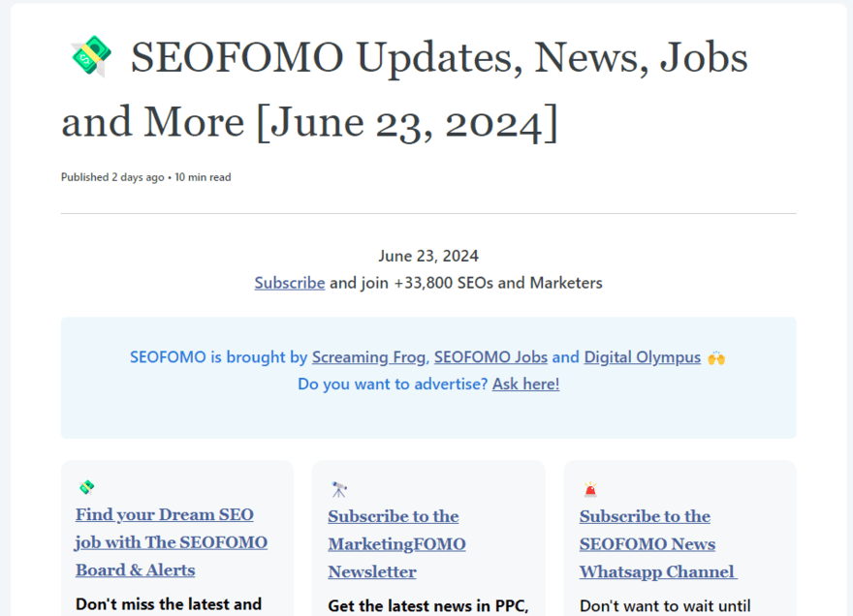The height and width of the screenshot is (616, 853).
Task: Click 'Don't want to wait until' text
Action: click(665, 605)
